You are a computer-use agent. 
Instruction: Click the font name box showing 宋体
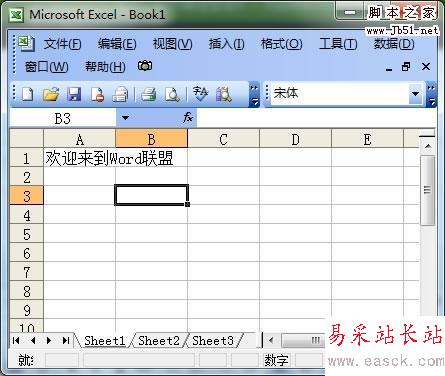point(340,94)
